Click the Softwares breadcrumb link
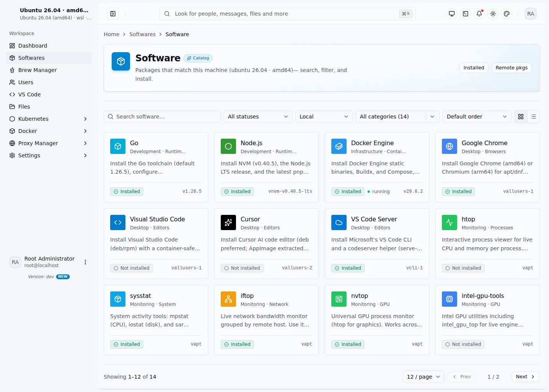This screenshot has height=392, width=549. (x=142, y=34)
